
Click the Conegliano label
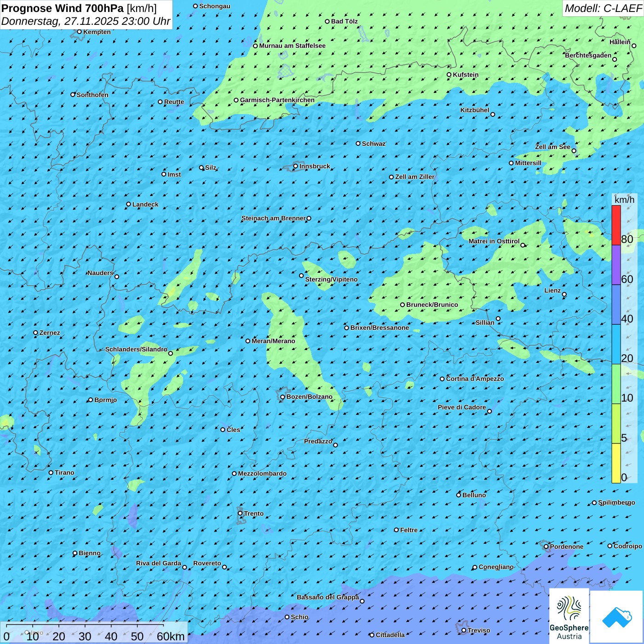click(496, 567)
